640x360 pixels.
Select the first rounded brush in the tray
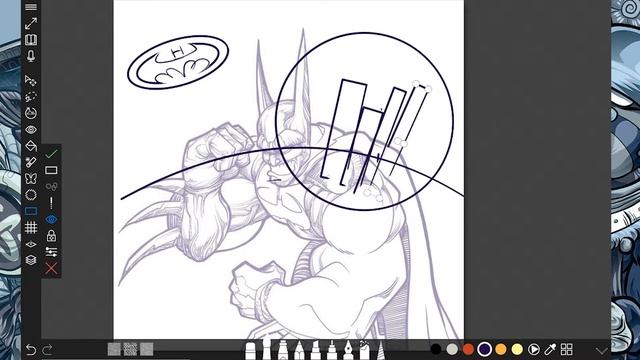(250, 351)
